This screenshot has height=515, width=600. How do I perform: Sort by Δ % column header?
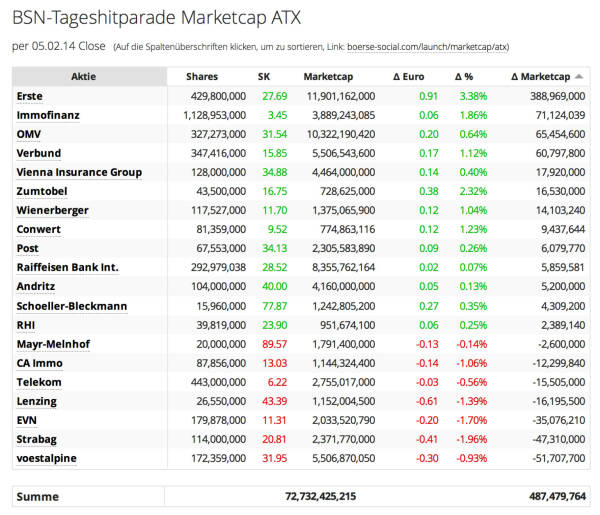pos(464,77)
